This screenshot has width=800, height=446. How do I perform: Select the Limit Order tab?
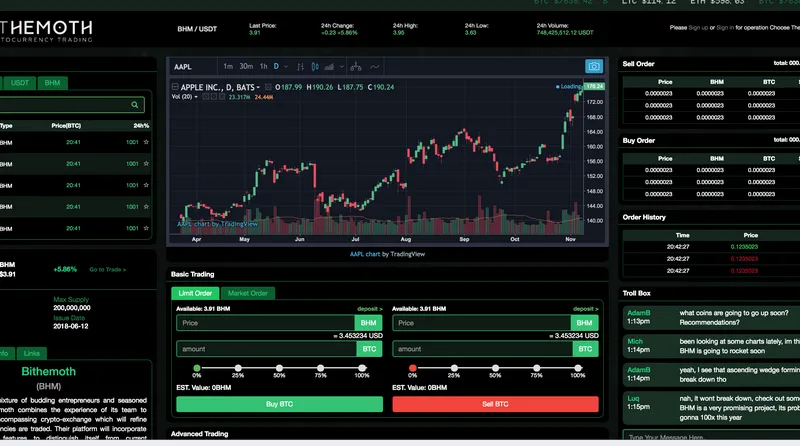pos(195,293)
